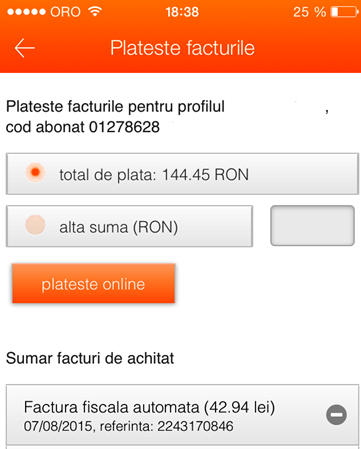Remove the Factura fiscala automata invoice via the minus icon
Image resolution: width=361 pixels, height=449 pixels.
click(336, 415)
